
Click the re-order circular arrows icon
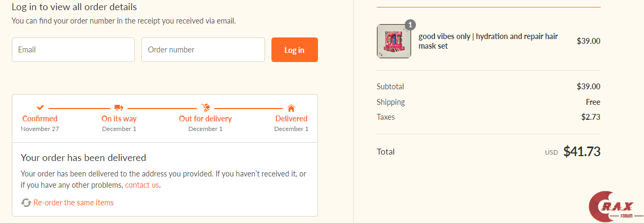tap(26, 203)
